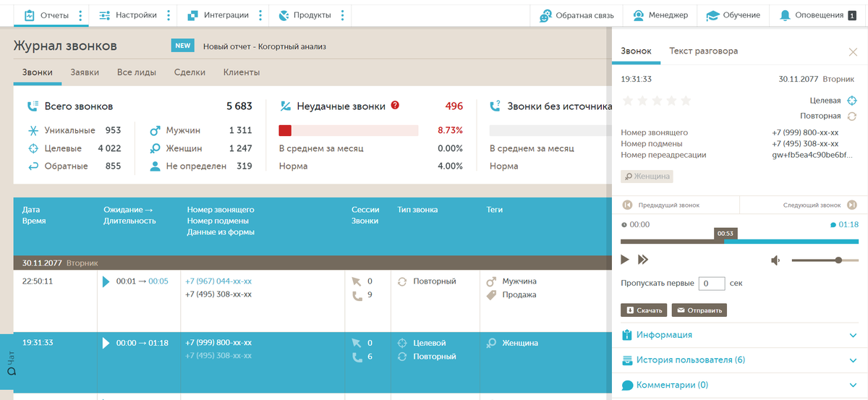This screenshot has height=400, width=868.
Task: Open the Менеджер section
Action: 660,14
